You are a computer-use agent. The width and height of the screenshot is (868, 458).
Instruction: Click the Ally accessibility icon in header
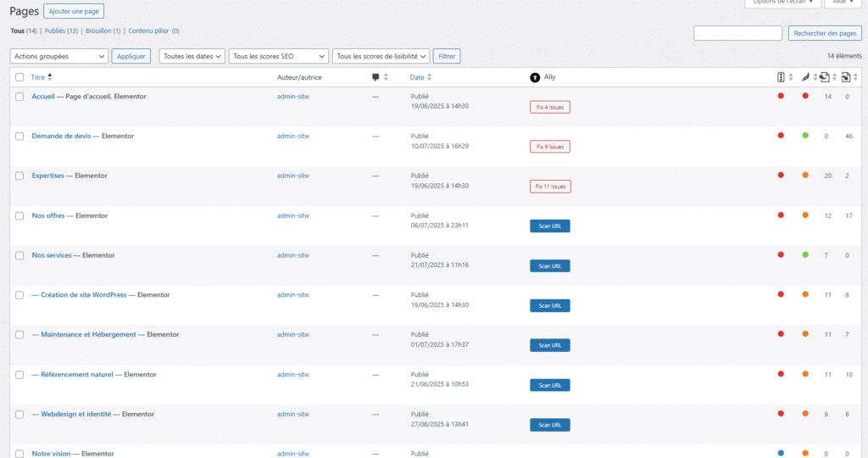tap(535, 77)
